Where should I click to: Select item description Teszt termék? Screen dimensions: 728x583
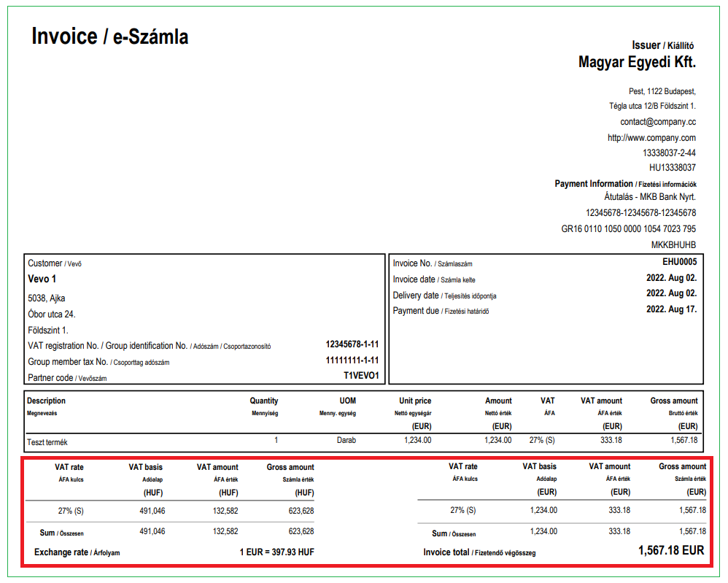pyautogui.click(x=47, y=442)
